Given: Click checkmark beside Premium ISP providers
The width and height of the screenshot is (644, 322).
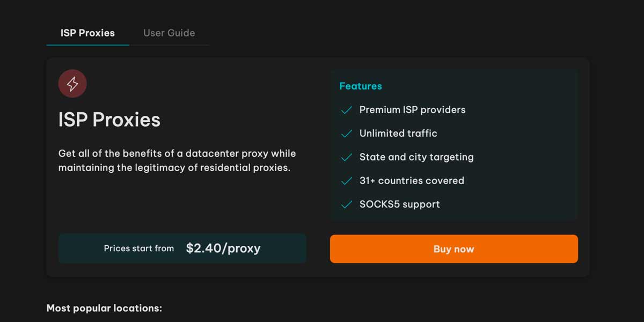Looking at the screenshot, I should pos(347,110).
